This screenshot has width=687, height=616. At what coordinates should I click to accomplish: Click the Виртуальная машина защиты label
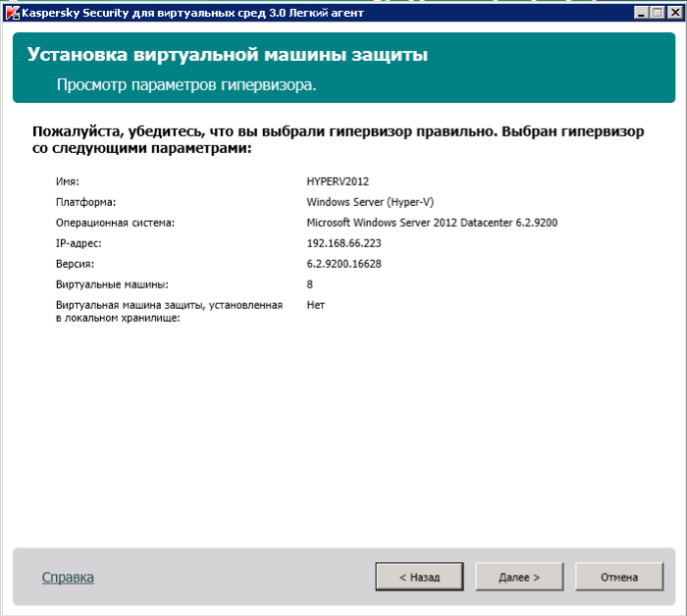169,311
